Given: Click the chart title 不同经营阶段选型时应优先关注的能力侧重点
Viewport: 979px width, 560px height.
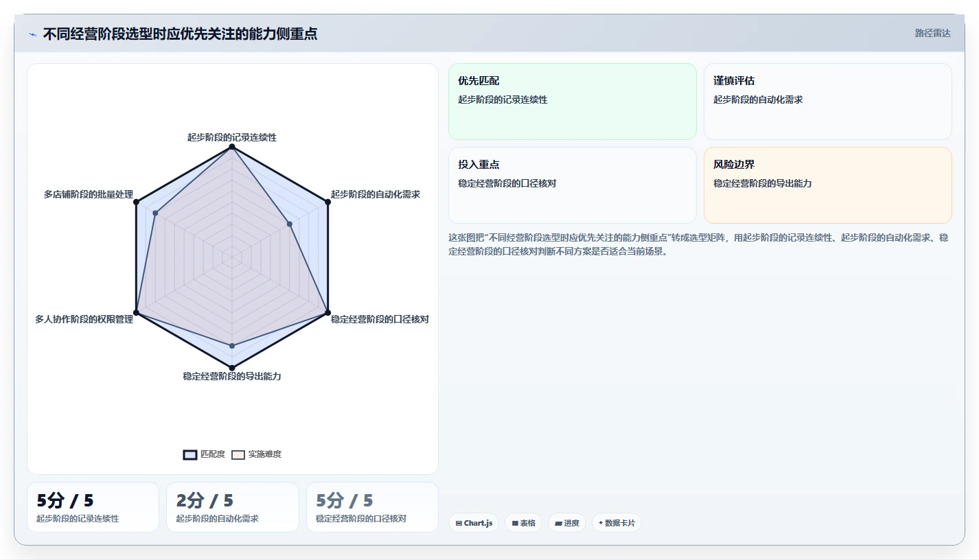Looking at the screenshot, I should click(x=180, y=34).
